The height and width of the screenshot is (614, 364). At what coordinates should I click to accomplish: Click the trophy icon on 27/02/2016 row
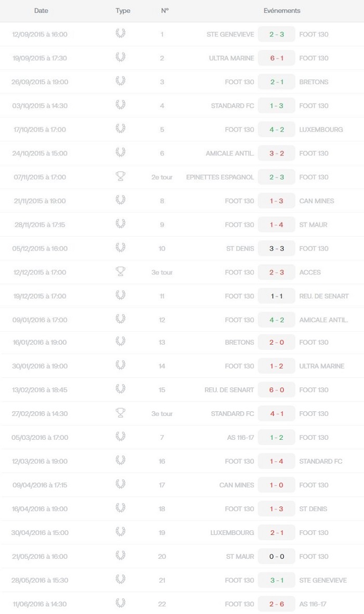click(121, 413)
